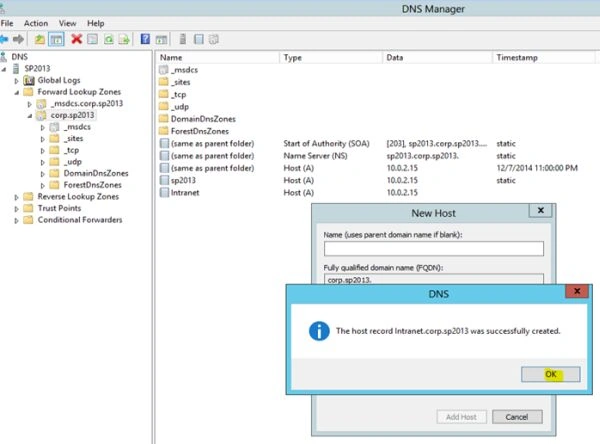
Task: Select Trust Points in the tree
Action: (59, 208)
